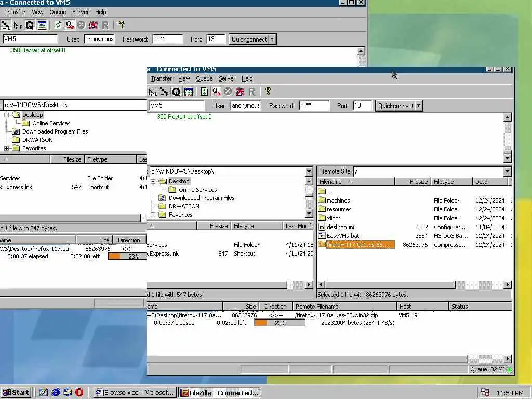Click remote file list horizontal scrollbar

[x=414, y=285]
